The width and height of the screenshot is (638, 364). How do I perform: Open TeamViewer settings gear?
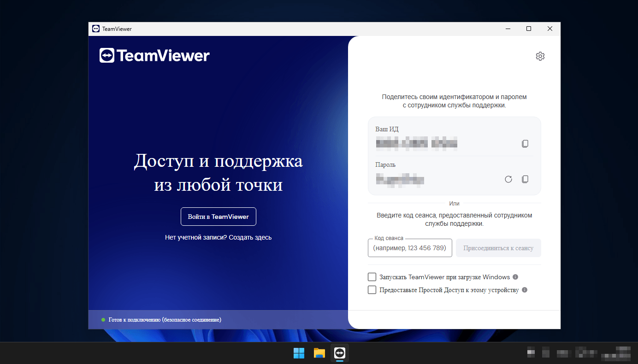tap(540, 56)
